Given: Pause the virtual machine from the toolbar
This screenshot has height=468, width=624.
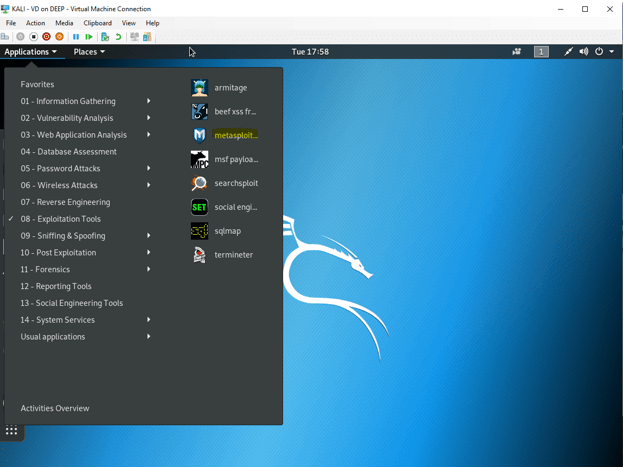Looking at the screenshot, I should pyautogui.click(x=76, y=37).
